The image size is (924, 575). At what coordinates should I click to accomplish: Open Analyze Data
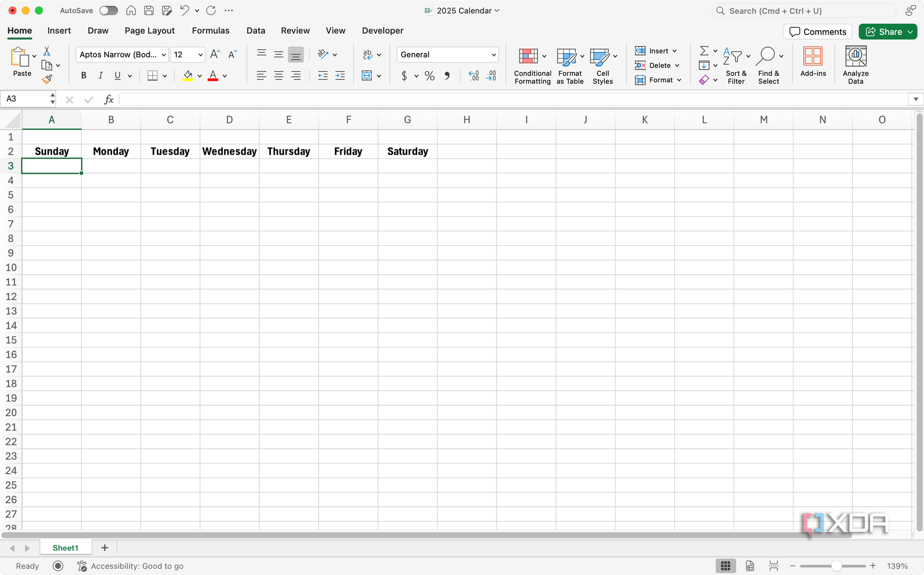click(x=856, y=65)
